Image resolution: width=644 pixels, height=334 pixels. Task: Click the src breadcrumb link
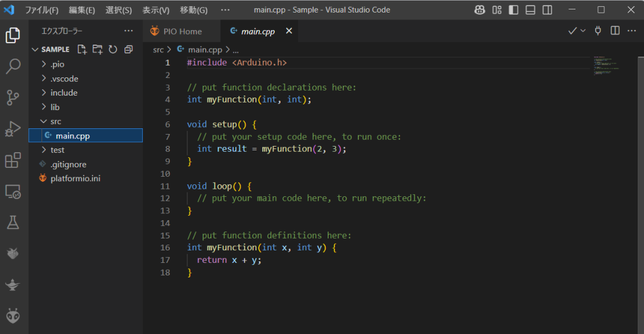[x=158, y=49]
